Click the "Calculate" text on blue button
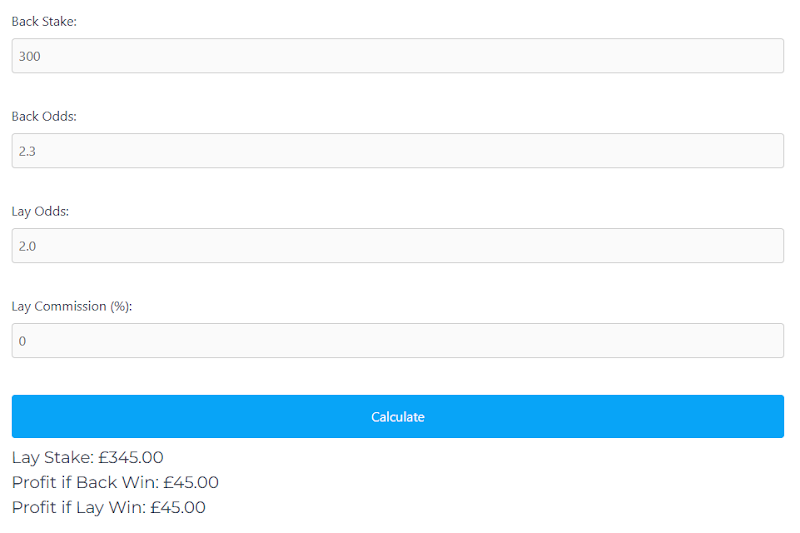The height and width of the screenshot is (533, 800). pos(397,417)
